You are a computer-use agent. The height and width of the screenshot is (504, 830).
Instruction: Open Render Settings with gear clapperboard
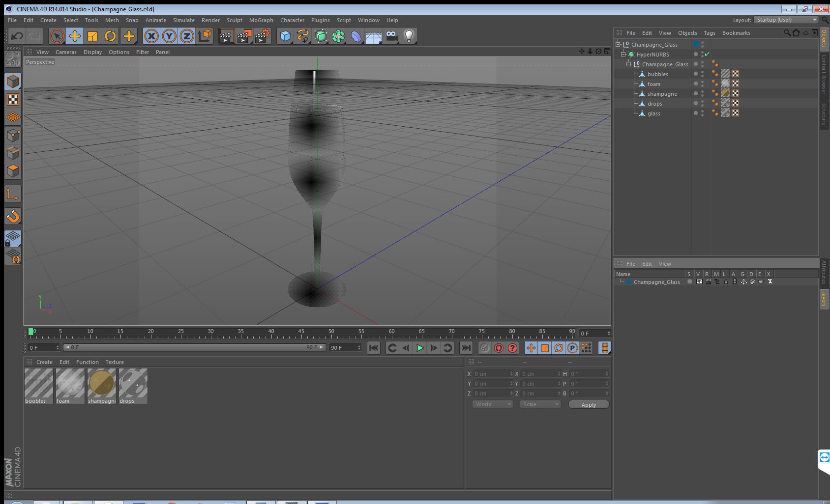(x=263, y=36)
